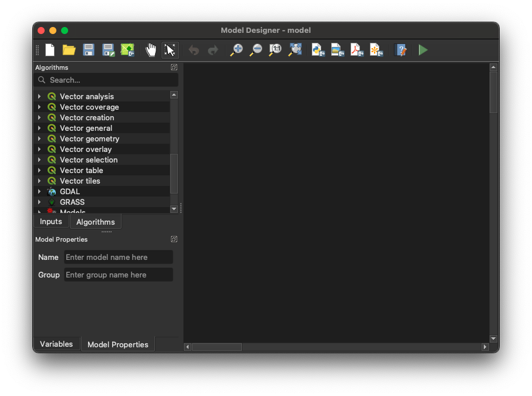Export model as PDF
This screenshot has height=396, width=532.
point(357,50)
